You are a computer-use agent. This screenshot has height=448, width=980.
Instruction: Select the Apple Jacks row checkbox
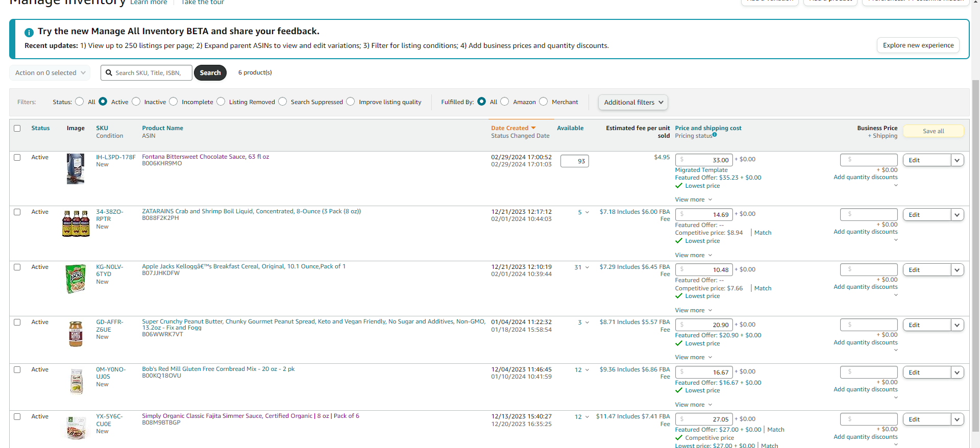(x=17, y=267)
